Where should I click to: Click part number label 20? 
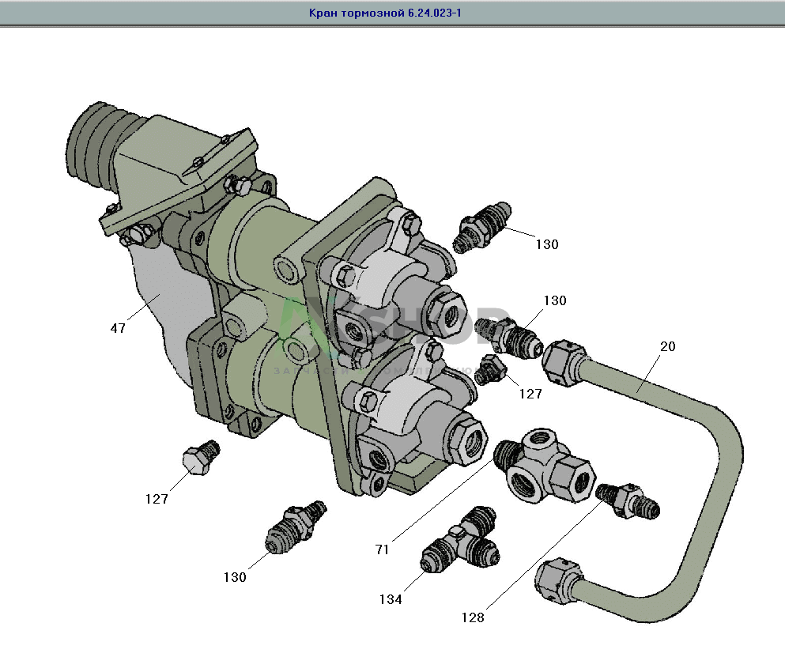[x=668, y=345]
